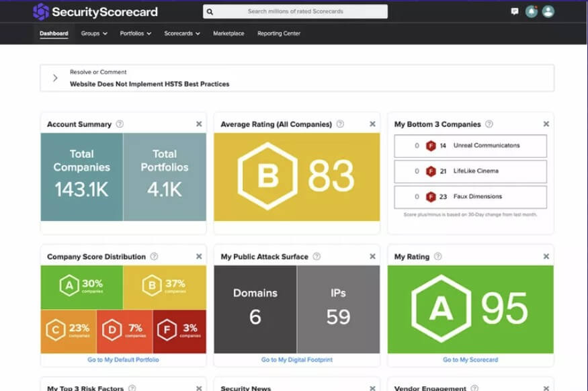Close the Company Score Distribution widget
The width and height of the screenshot is (588, 391).
click(199, 257)
